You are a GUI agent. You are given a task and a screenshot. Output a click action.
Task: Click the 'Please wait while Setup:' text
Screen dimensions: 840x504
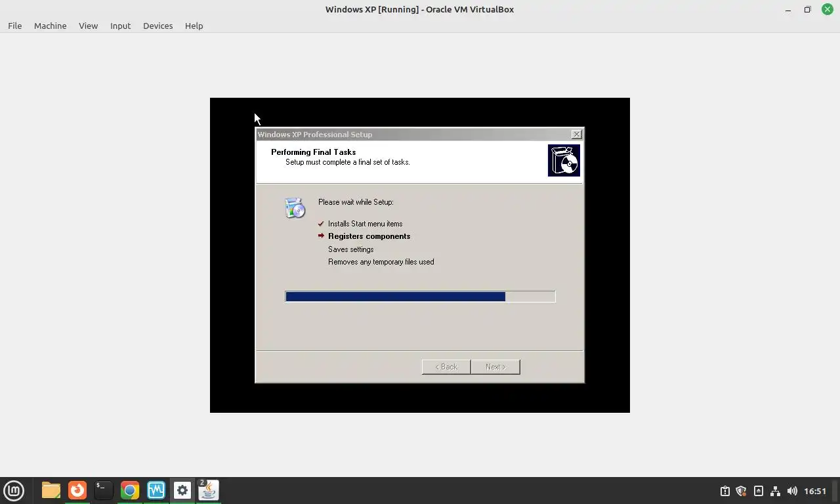point(356,202)
